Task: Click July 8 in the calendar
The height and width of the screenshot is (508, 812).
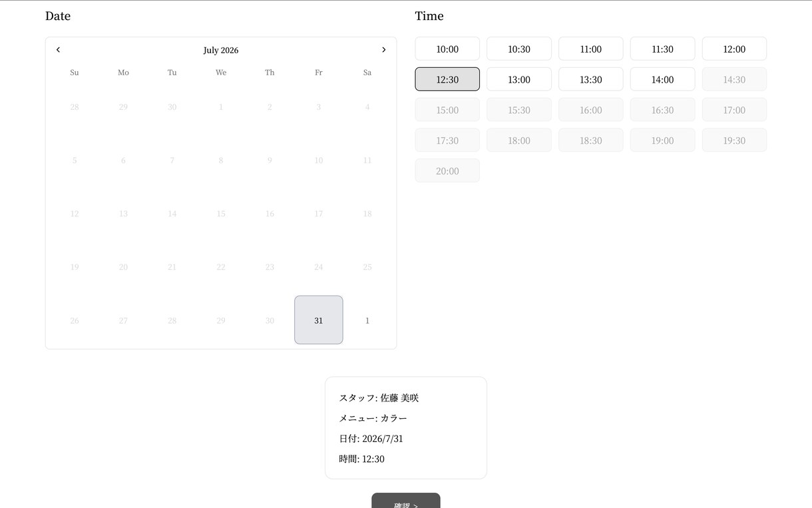Action: (221, 160)
